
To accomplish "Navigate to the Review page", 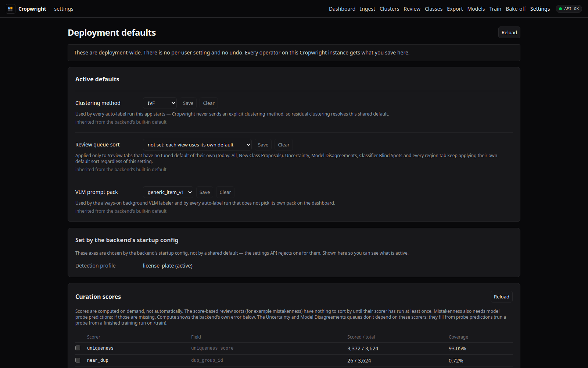I will tap(412, 9).
